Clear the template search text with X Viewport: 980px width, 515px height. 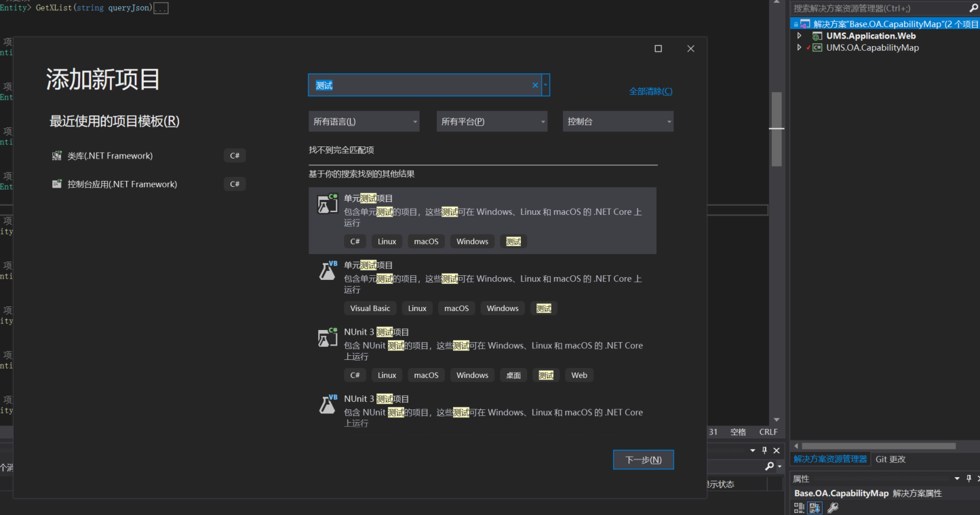[x=535, y=85]
